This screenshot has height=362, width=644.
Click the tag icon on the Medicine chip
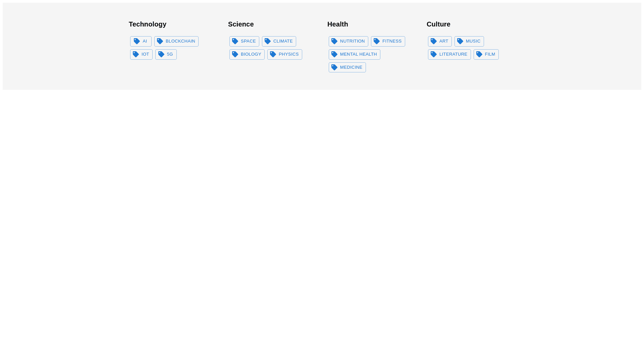pyautogui.click(x=334, y=67)
